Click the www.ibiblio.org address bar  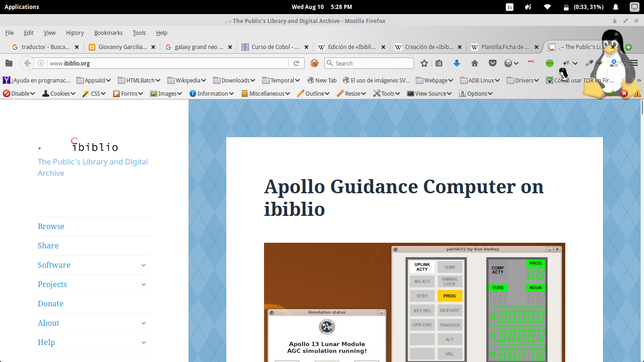(x=165, y=63)
